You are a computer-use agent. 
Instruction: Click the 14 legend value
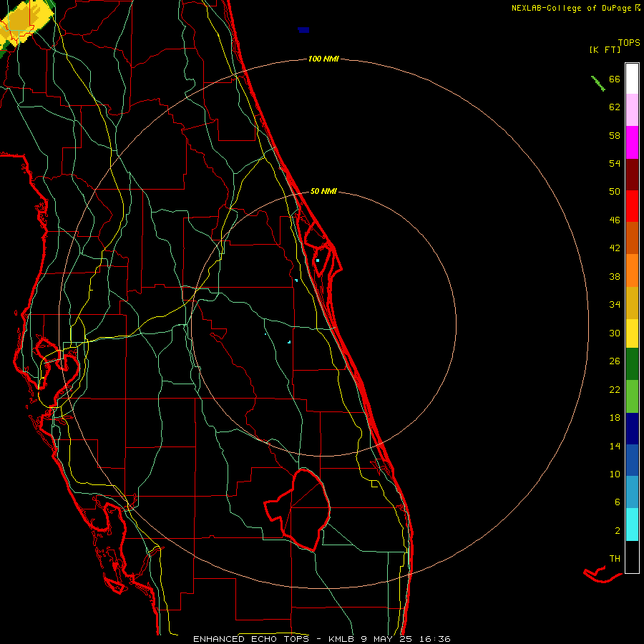pyautogui.click(x=615, y=446)
